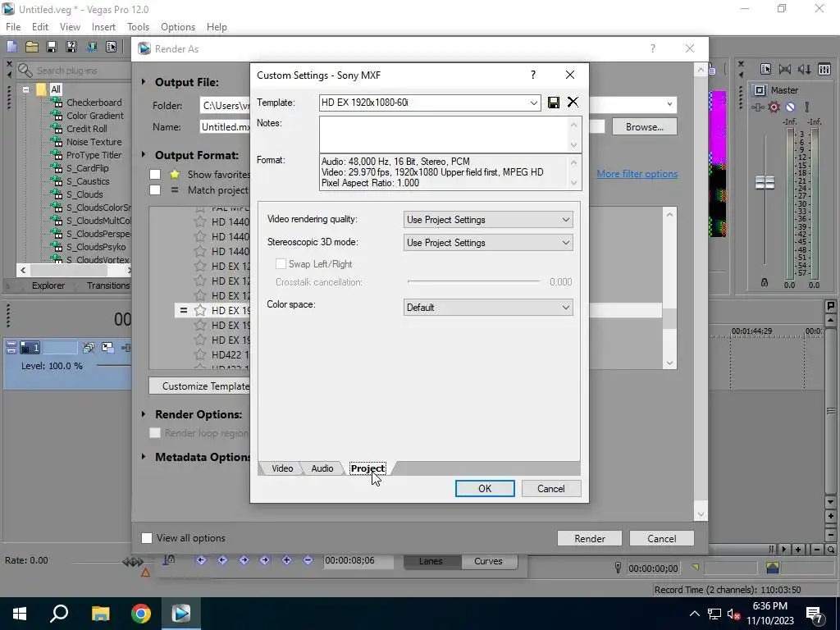Click the Curves button

(489, 561)
